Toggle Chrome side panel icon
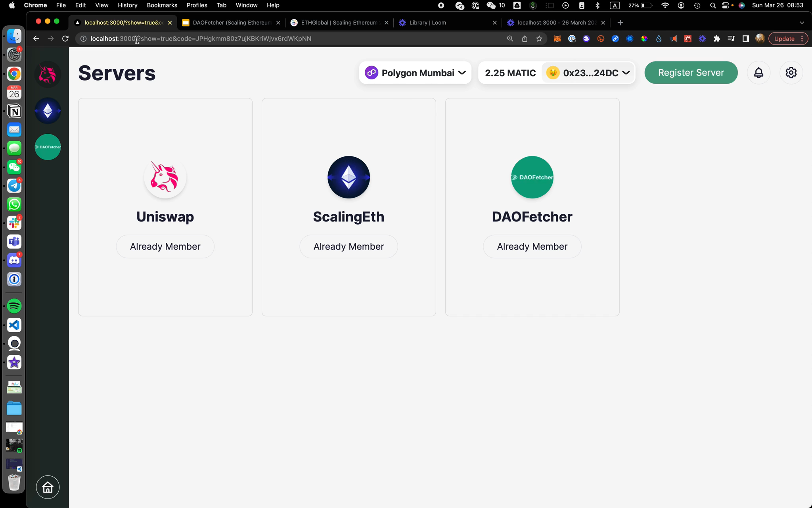The width and height of the screenshot is (812, 508). [745, 38]
